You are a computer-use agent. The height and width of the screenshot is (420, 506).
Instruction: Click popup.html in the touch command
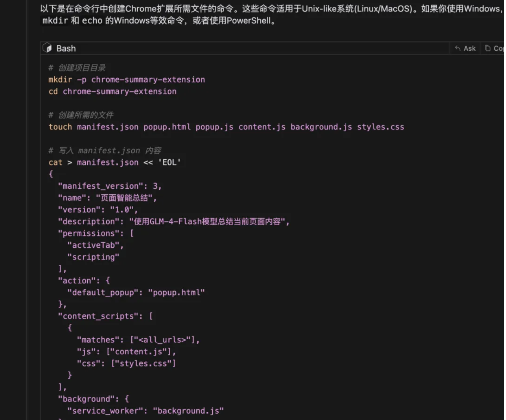point(167,127)
